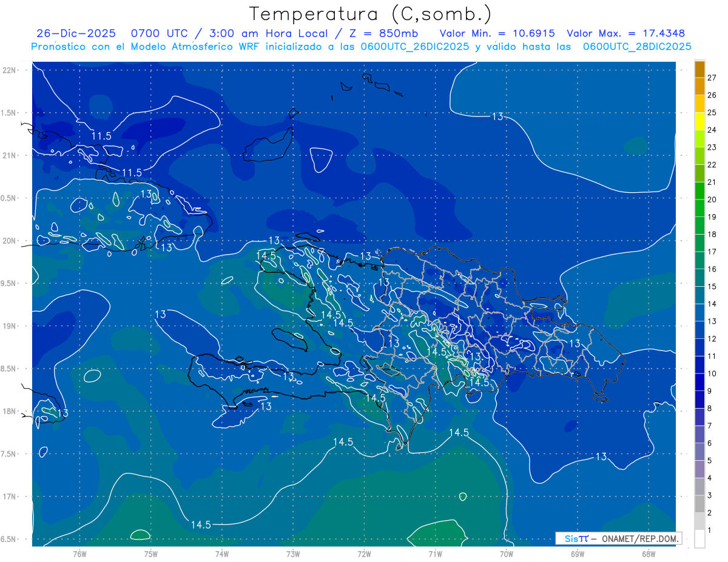Click the white bottom swatch of the color bar
Image resolution: width=728 pixels, height=562 pixels.
point(699,538)
